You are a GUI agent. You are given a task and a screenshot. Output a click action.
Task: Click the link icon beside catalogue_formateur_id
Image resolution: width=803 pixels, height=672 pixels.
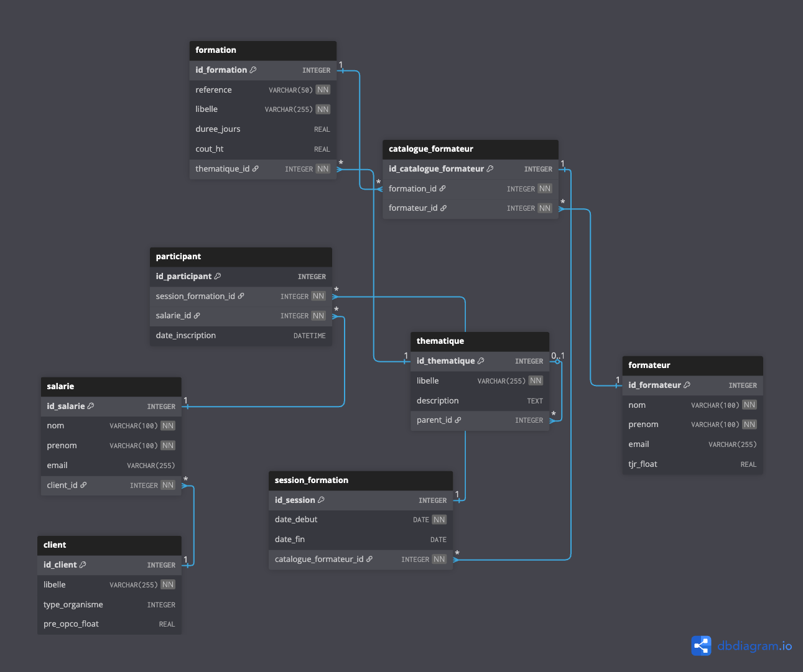click(x=369, y=559)
